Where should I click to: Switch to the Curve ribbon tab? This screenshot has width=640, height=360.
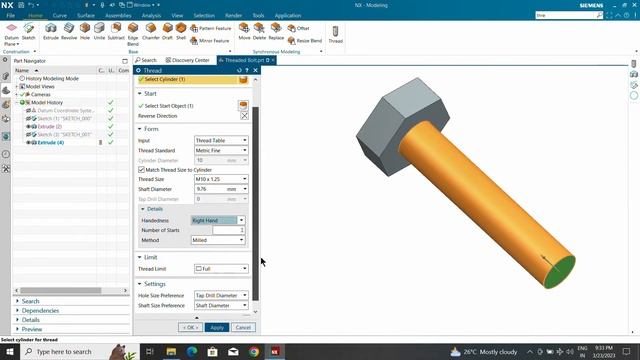[60, 16]
